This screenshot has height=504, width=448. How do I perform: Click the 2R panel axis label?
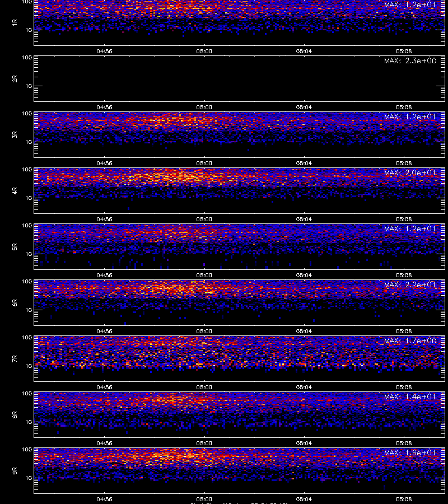tap(15, 79)
